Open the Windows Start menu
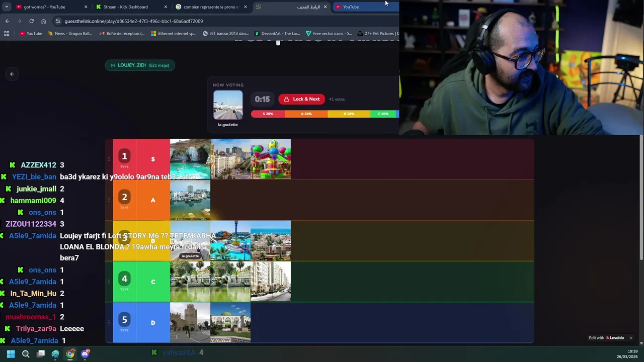Viewport: 644px width, 362px height. click(x=11, y=354)
